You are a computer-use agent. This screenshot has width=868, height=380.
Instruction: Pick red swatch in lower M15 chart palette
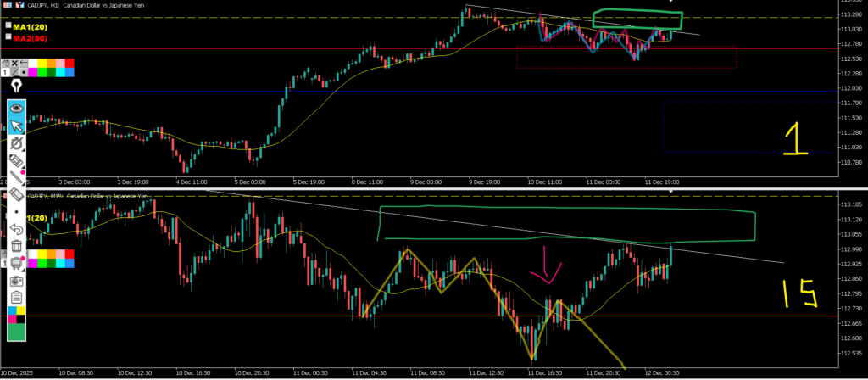pos(70,254)
